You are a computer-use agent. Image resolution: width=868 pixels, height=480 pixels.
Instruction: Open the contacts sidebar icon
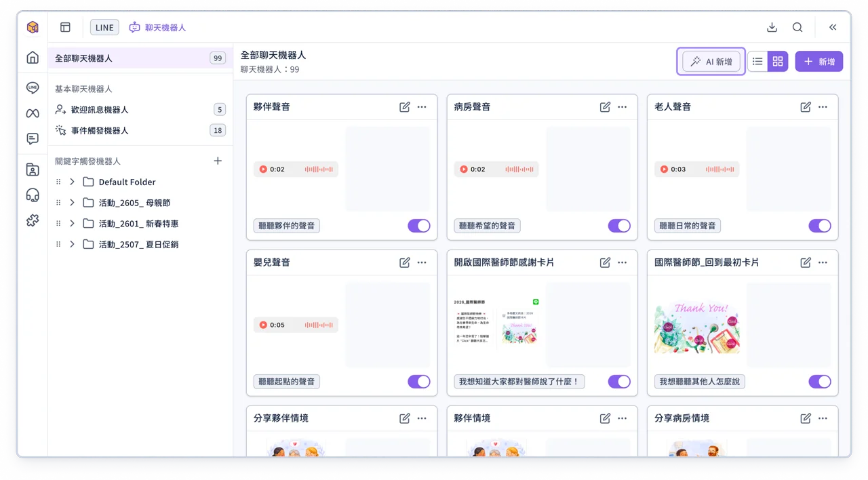33,169
